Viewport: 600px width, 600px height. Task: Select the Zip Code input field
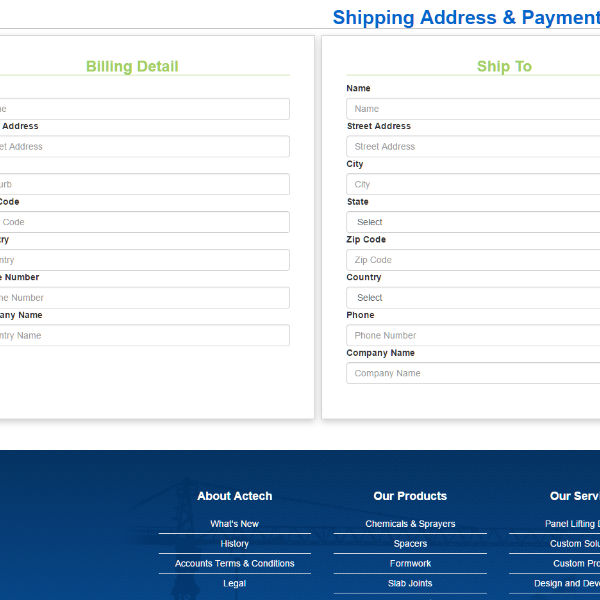(472, 260)
